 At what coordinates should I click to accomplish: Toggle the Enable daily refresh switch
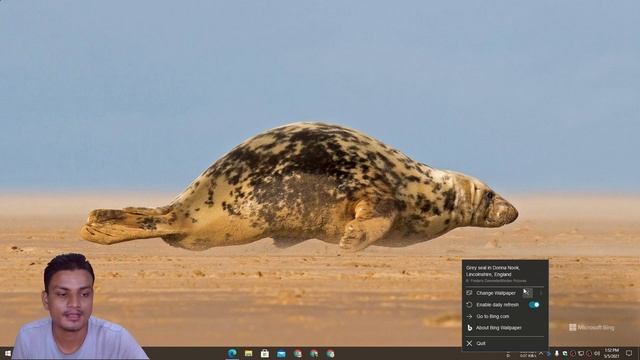pos(534,304)
